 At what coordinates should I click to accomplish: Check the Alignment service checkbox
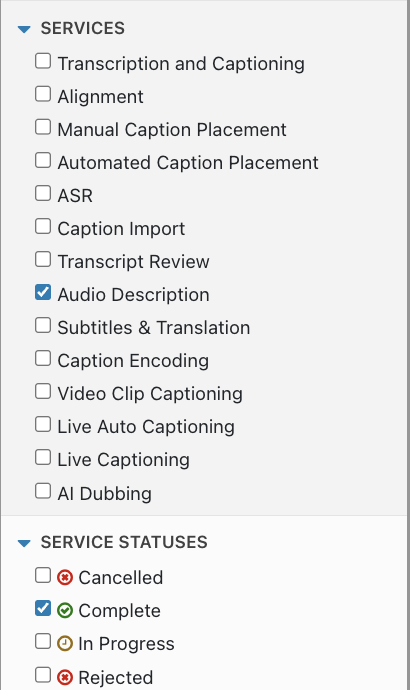click(43, 94)
